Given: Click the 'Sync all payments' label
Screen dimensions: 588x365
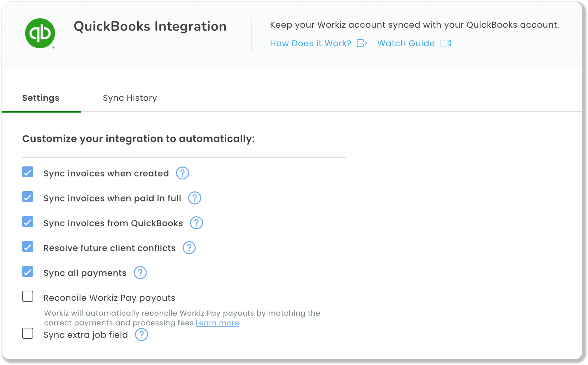Looking at the screenshot, I should (x=85, y=273).
